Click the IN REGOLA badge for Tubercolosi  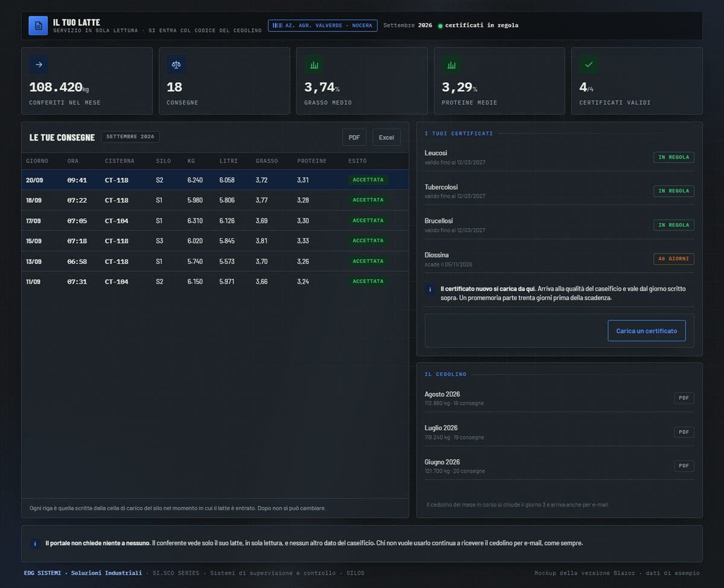(673, 191)
